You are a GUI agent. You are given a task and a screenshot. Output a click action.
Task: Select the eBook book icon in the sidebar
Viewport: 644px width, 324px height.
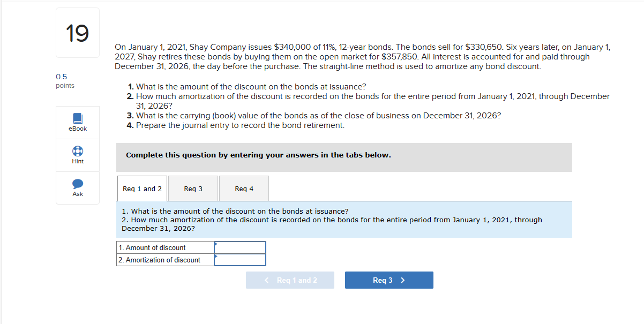click(77, 118)
